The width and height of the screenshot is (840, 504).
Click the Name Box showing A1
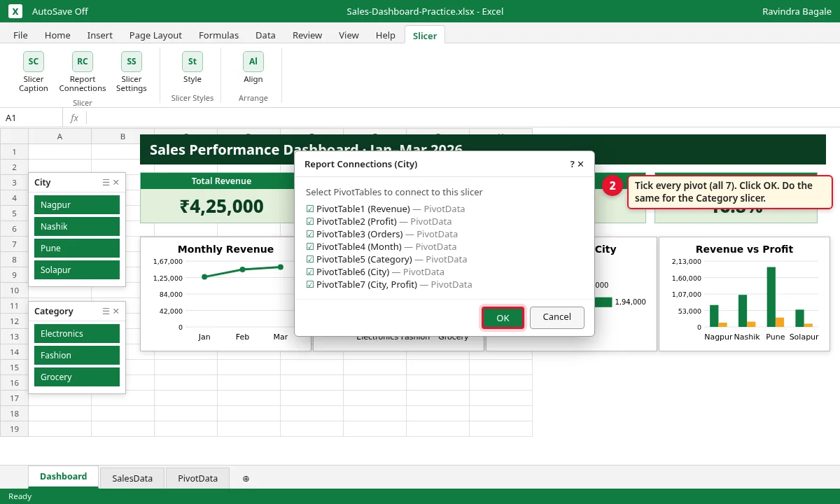pyautogui.click(x=31, y=118)
